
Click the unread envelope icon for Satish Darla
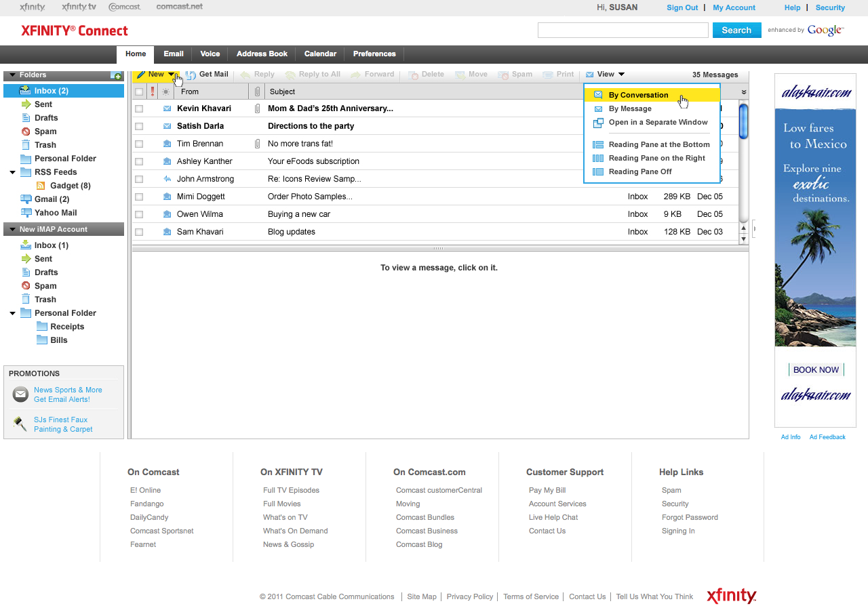click(167, 126)
